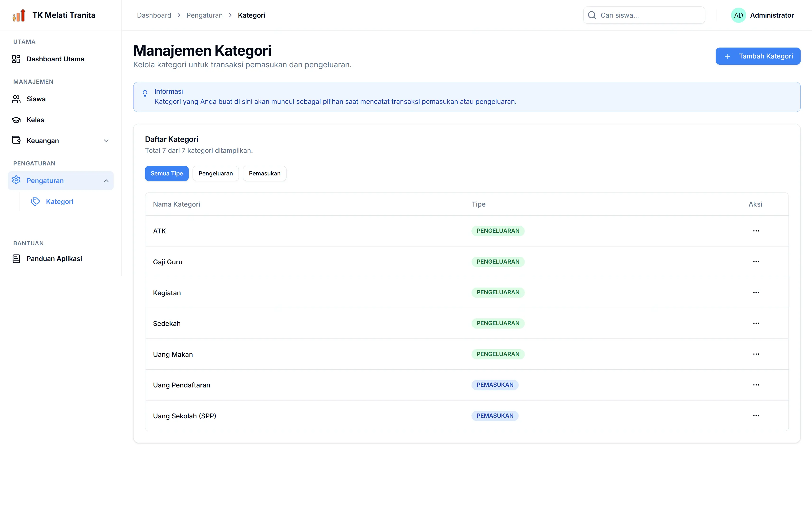Focus the Cari siswa search field
The width and height of the screenshot is (812, 507).
coord(644,15)
